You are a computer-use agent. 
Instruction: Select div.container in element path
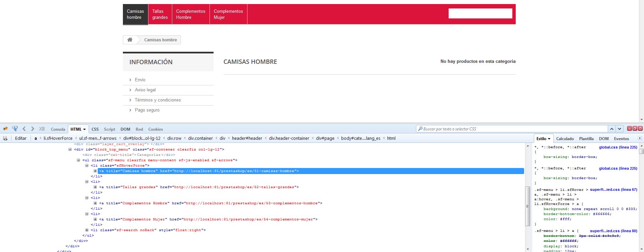pos(200,138)
